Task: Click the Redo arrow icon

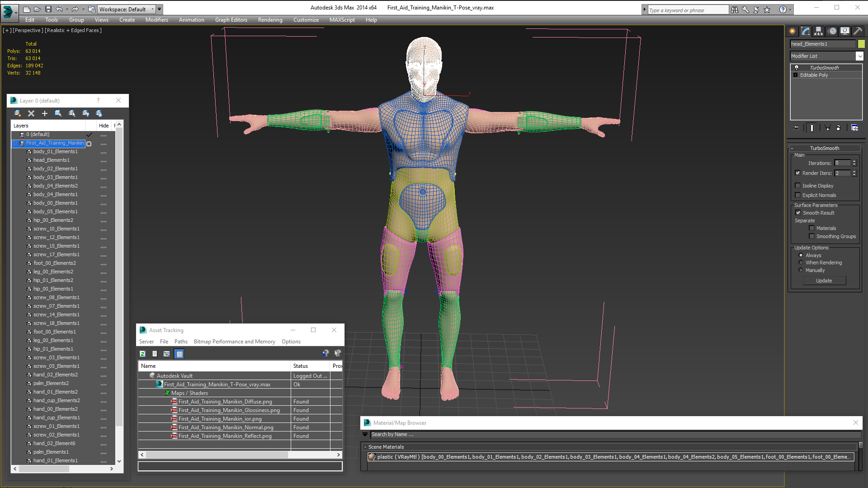Action: click(x=75, y=9)
